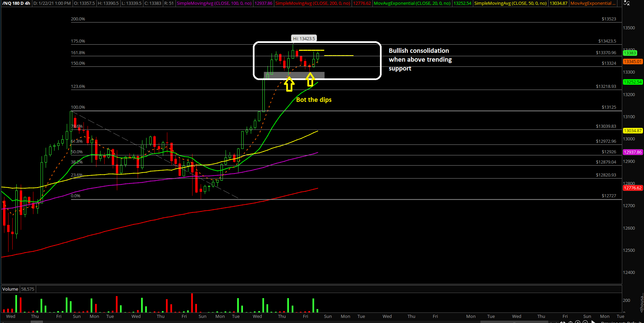Select the yellow 13034.87 price bubble
Image resolution: width=644 pixels, height=323 pixels.
tap(632, 130)
